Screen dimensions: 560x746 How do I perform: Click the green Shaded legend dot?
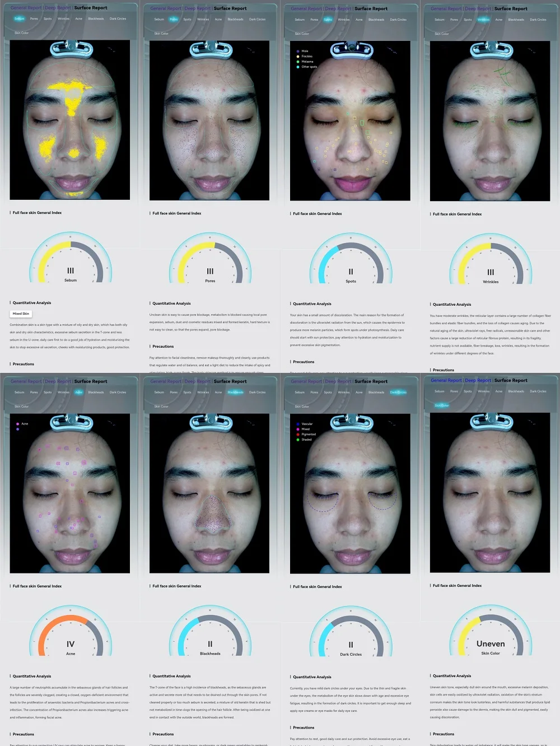pyautogui.click(x=298, y=440)
